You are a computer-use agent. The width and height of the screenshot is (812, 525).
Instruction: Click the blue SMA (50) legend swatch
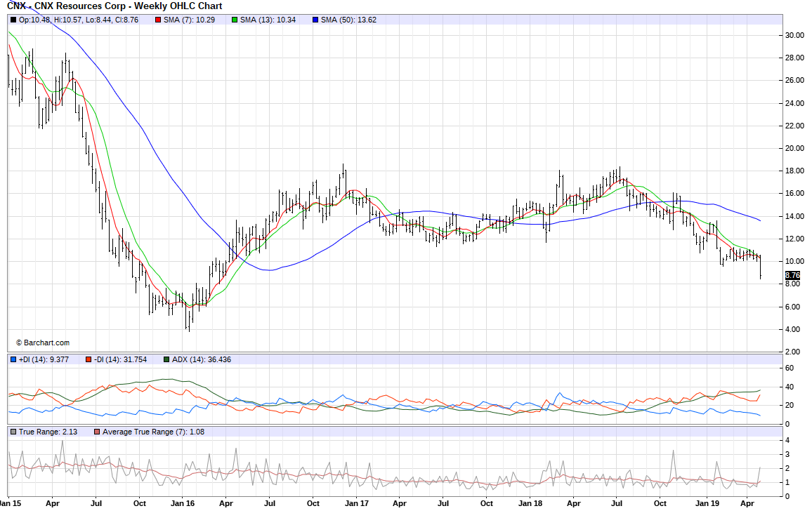pyautogui.click(x=316, y=20)
